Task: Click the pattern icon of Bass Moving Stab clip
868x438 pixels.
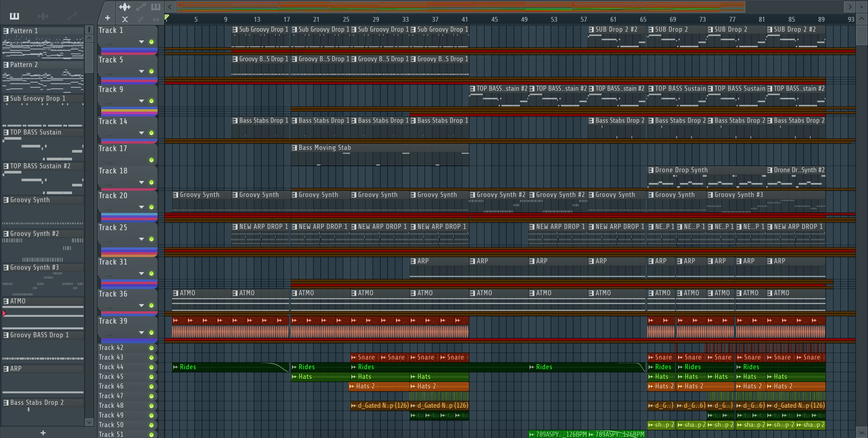Action: (294, 148)
